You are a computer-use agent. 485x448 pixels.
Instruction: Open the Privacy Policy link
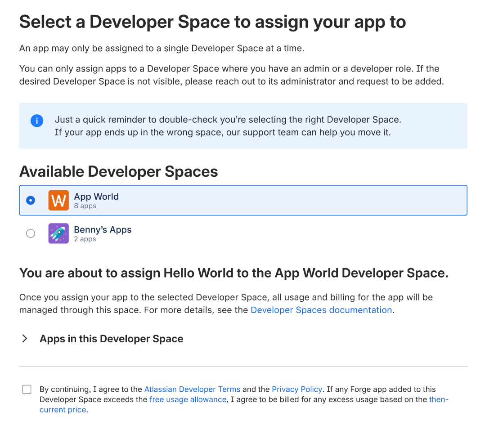click(x=297, y=389)
